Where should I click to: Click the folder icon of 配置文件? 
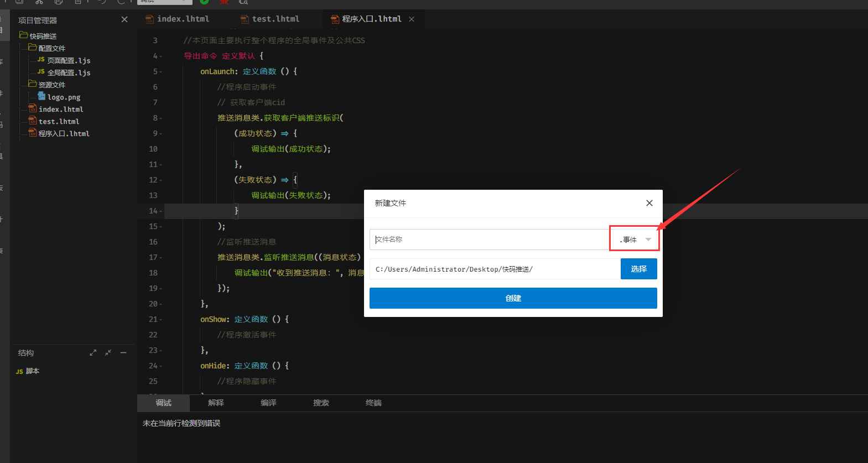point(33,48)
